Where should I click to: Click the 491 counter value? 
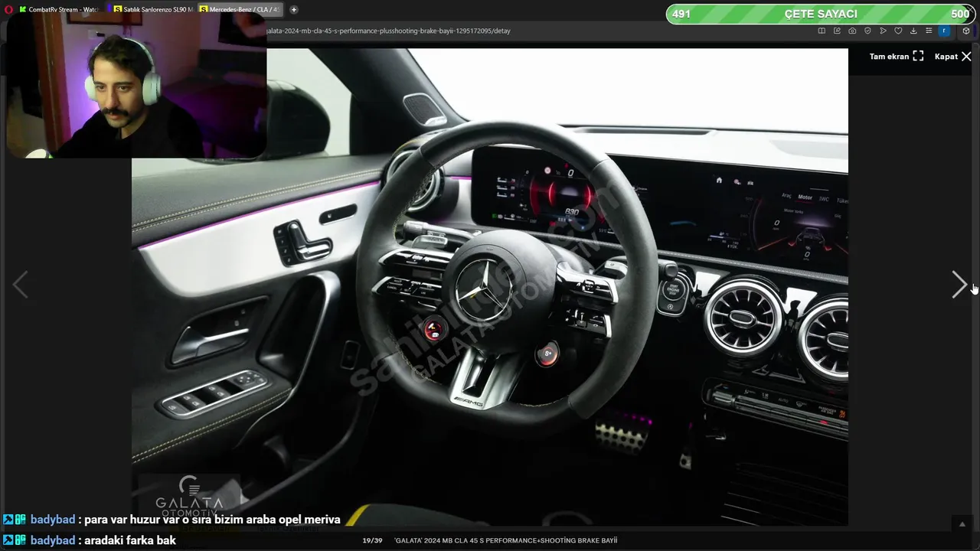coord(681,14)
